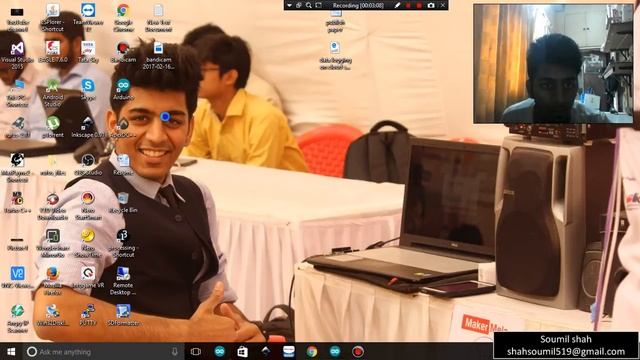Select the Nero ShowTime desktop icon
The width and height of the screenshot is (640, 360).
coord(88,243)
